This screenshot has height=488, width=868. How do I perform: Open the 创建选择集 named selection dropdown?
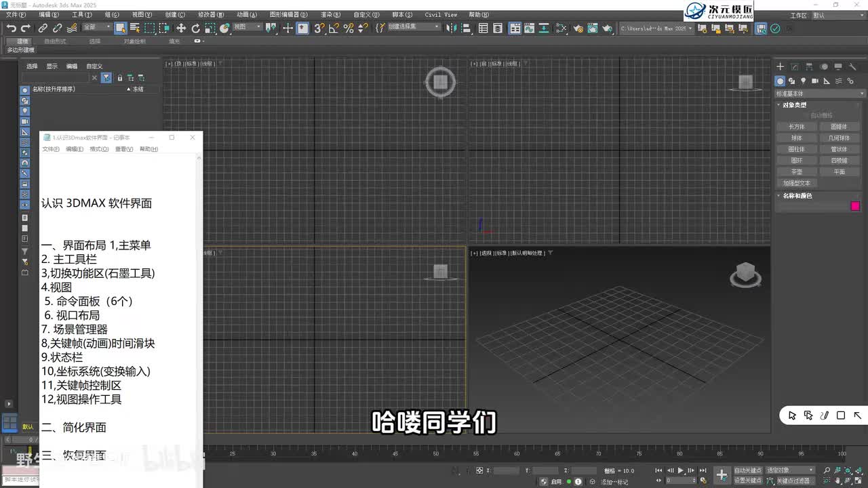tap(413, 27)
